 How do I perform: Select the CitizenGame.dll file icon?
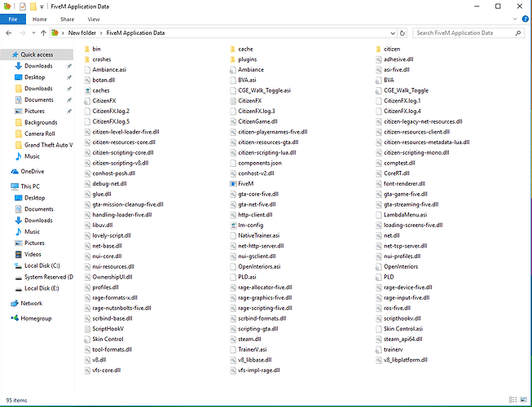(232, 121)
